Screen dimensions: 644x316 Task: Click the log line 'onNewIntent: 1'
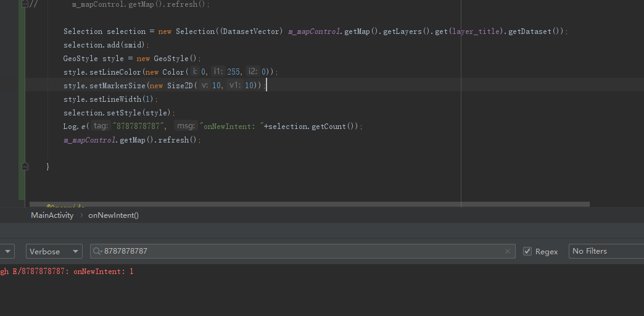67,272
